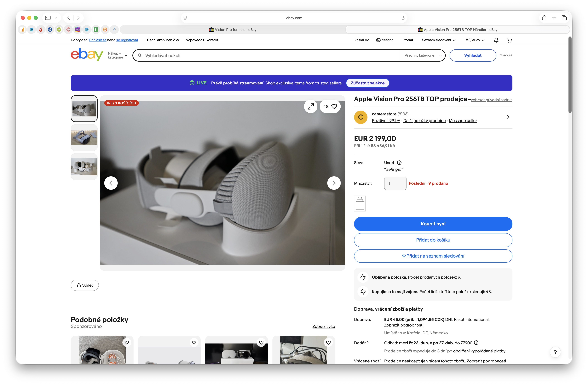Open Všechny kategorie dropdown
The height and width of the screenshot is (385, 588).
423,55
